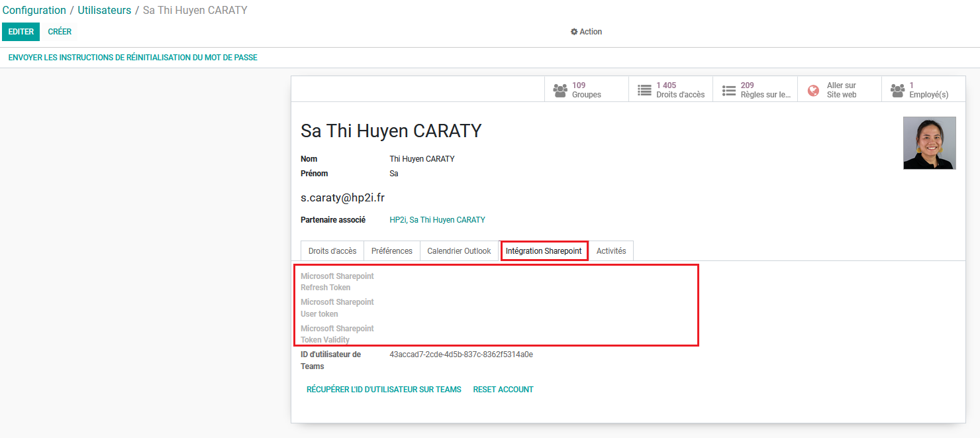The height and width of the screenshot is (438, 980).
Task: Click the Action gear icon
Action: (574, 32)
